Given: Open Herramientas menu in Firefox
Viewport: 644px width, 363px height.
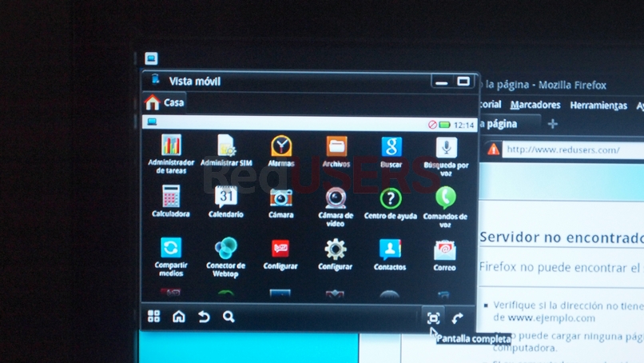Looking at the screenshot, I should pos(598,106).
